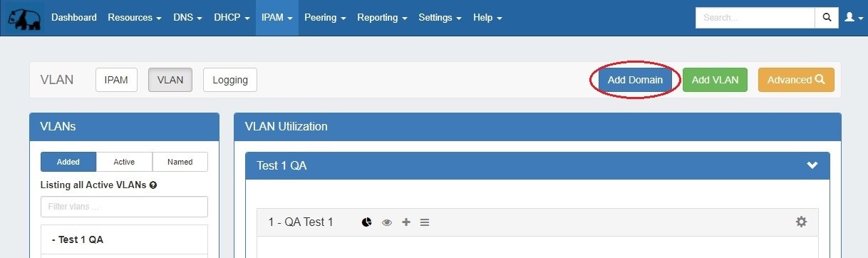Switch to the Logging tab
This screenshot has height=258, width=868.
coord(230,80)
